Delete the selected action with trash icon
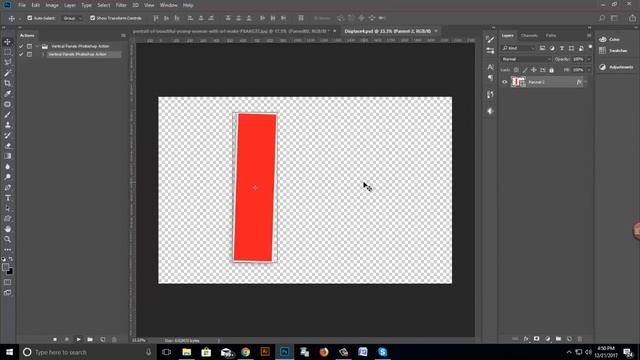Image resolution: width=640 pixels, height=360 pixels. coord(114,339)
